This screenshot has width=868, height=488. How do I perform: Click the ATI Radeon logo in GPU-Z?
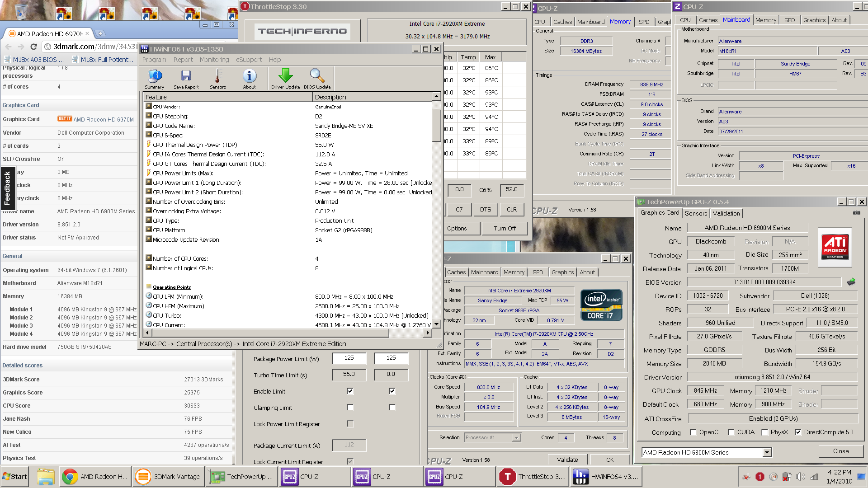point(835,247)
